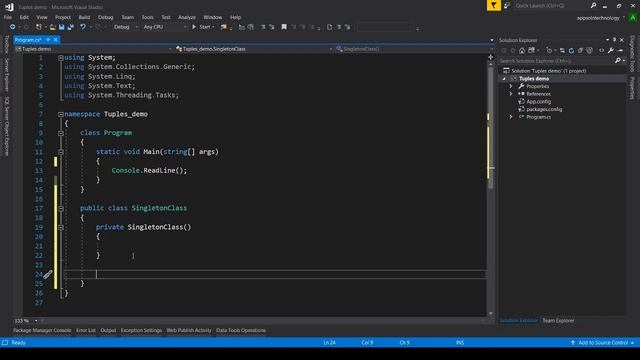Select Solution 'Tuples demo' root node
The image size is (640, 360).
(x=549, y=71)
